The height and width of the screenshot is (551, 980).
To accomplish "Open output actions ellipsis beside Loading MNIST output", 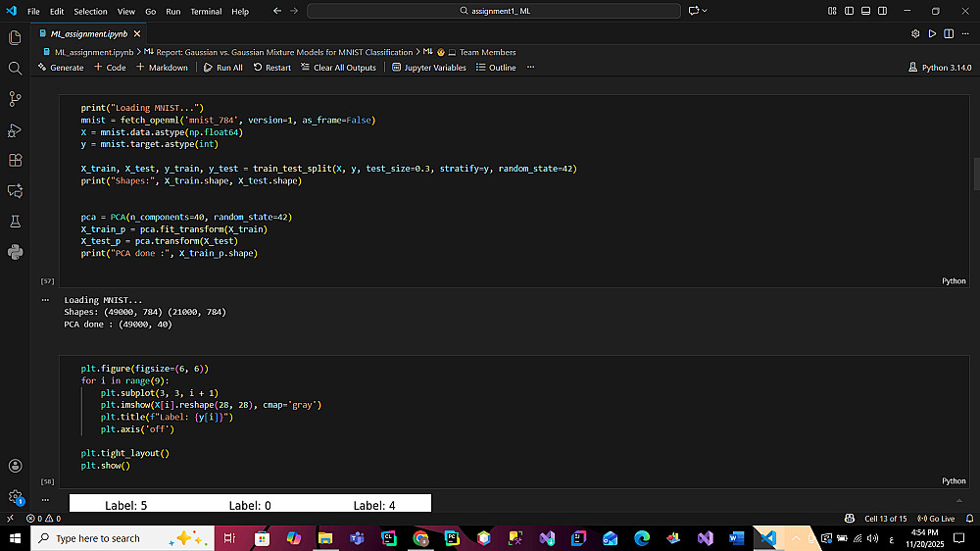I will click(x=45, y=300).
